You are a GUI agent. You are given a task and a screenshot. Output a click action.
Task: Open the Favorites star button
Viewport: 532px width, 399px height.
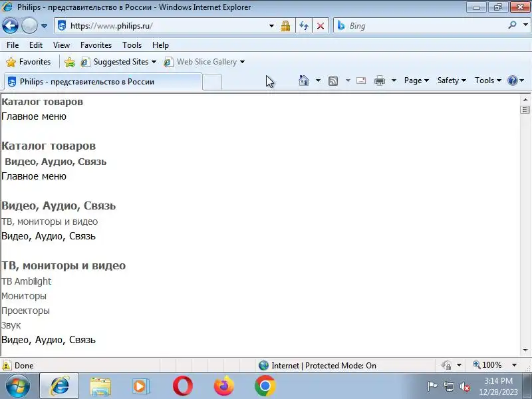click(x=29, y=62)
